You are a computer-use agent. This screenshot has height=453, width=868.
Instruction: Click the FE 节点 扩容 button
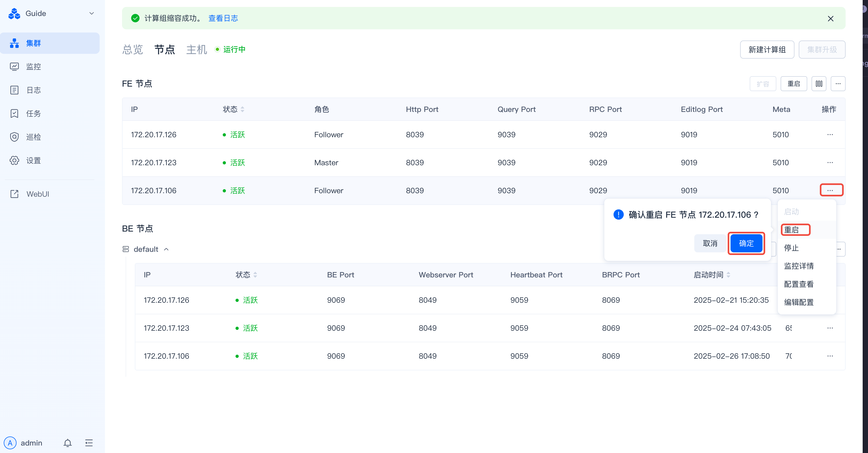point(763,84)
